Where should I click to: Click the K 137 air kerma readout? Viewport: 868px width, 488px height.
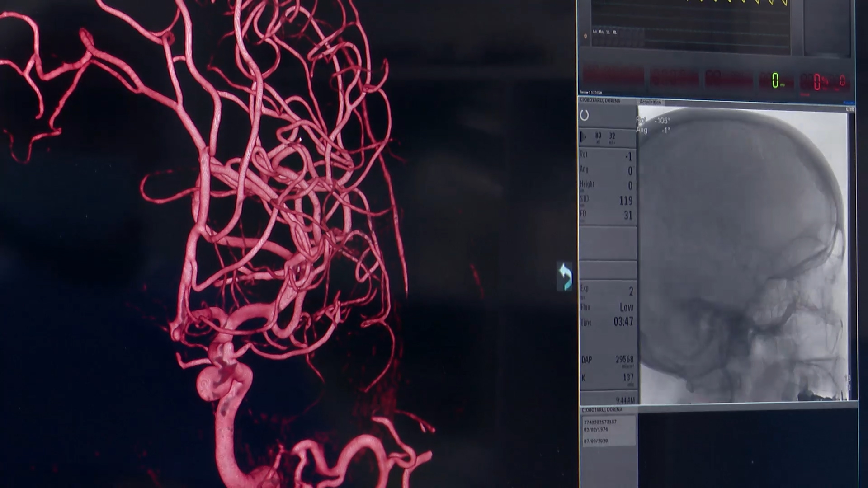628,377
